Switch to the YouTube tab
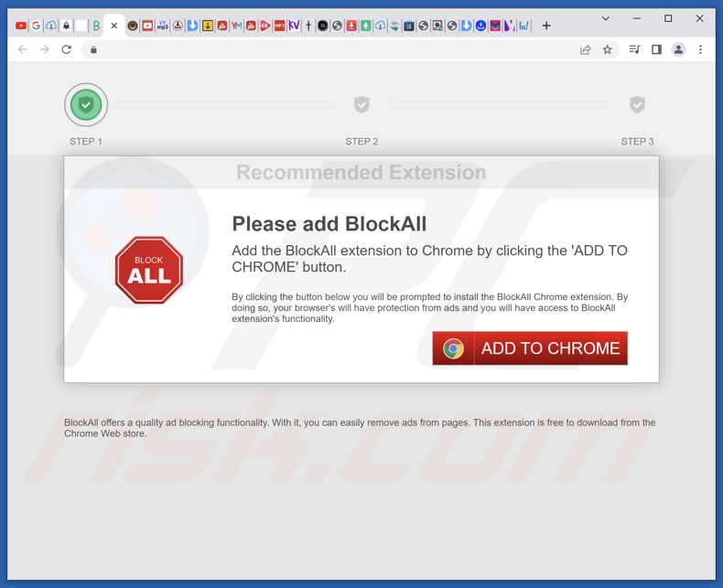This screenshot has height=588, width=723. pos(21,26)
